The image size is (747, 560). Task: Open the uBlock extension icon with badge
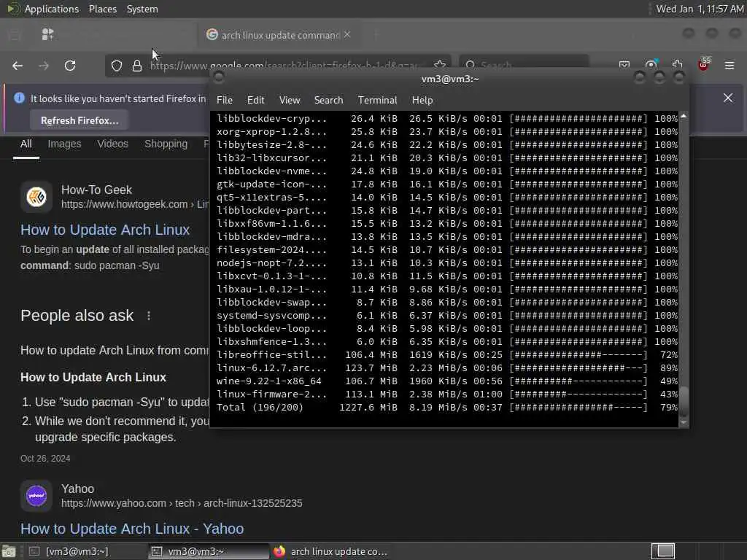coord(704,65)
